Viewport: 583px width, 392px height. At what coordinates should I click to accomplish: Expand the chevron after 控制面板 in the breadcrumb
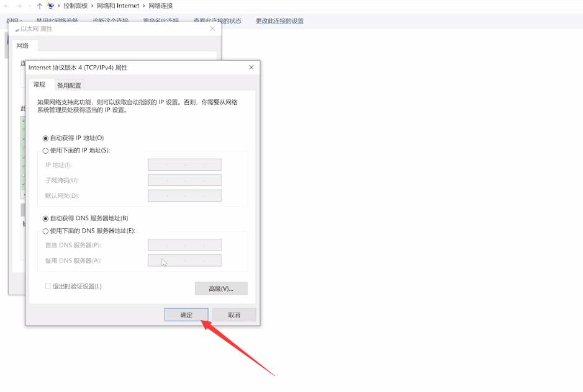[x=93, y=6]
